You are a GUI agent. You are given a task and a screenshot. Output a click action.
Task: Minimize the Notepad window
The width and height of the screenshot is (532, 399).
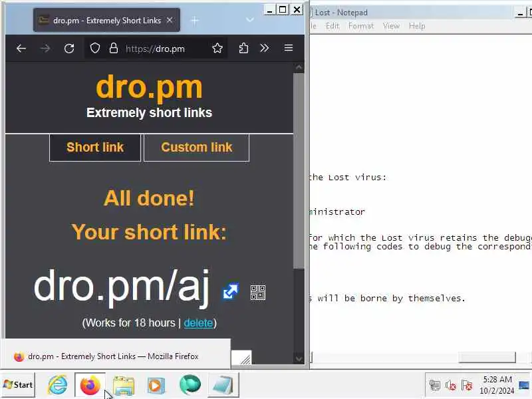520,13
